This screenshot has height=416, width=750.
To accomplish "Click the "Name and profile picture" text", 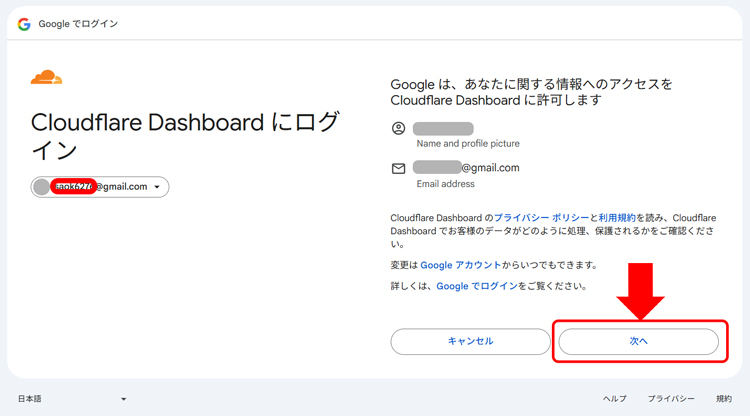I will coord(468,143).
